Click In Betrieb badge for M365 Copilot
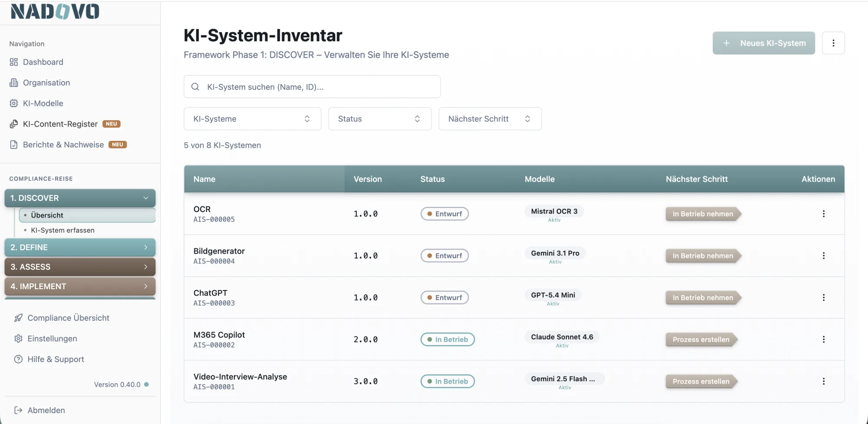Image resolution: width=868 pixels, height=424 pixels. (447, 339)
